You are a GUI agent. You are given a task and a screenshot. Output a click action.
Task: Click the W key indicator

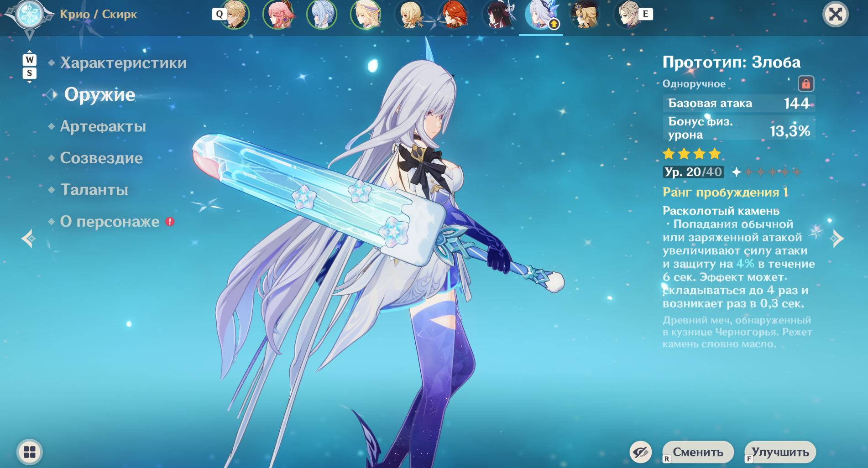30,60
